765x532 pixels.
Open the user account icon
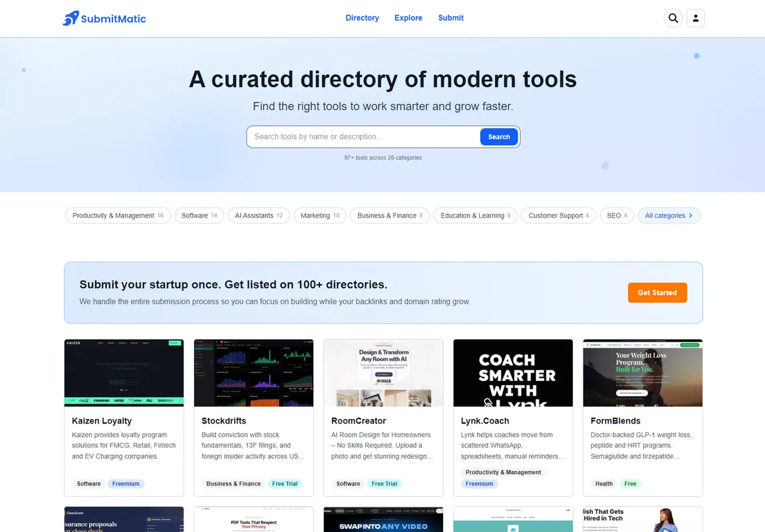(x=695, y=18)
